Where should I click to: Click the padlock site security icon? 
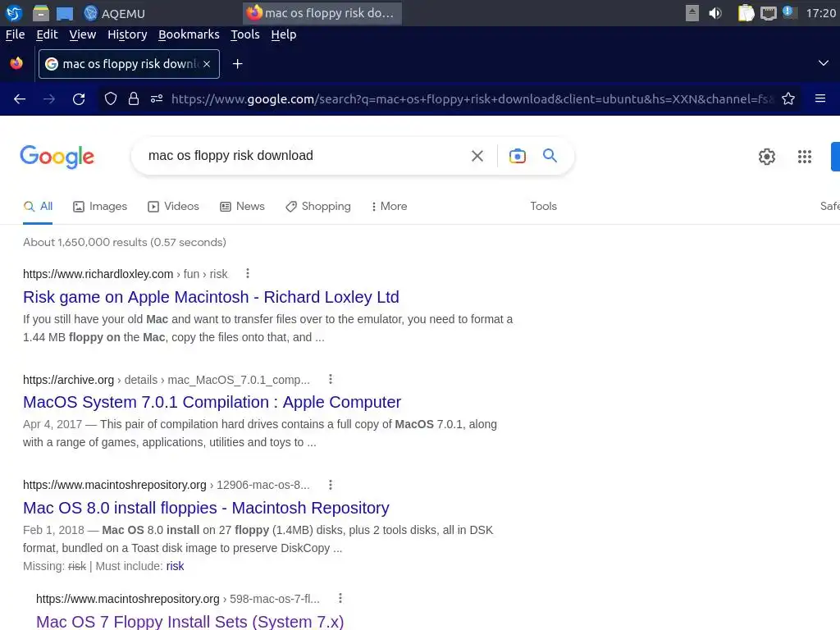tap(134, 98)
